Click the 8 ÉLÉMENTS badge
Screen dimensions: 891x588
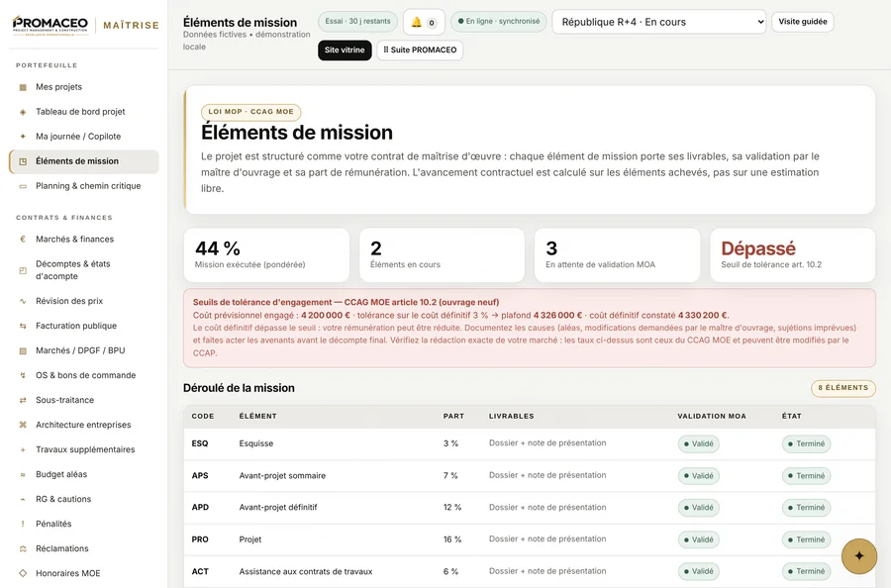pyautogui.click(x=843, y=388)
